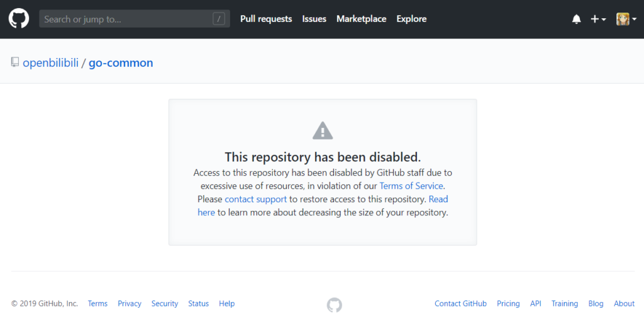Follow the Terms of Service link

coord(411,186)
